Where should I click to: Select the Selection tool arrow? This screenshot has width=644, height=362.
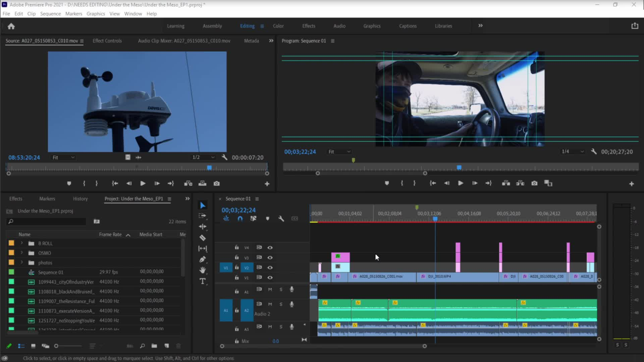click(203, 205)
